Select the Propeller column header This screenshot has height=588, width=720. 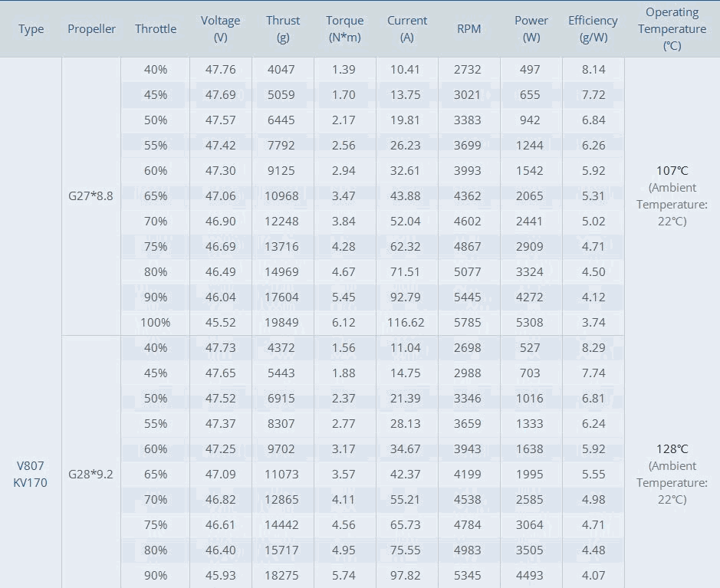pos(91,29)
